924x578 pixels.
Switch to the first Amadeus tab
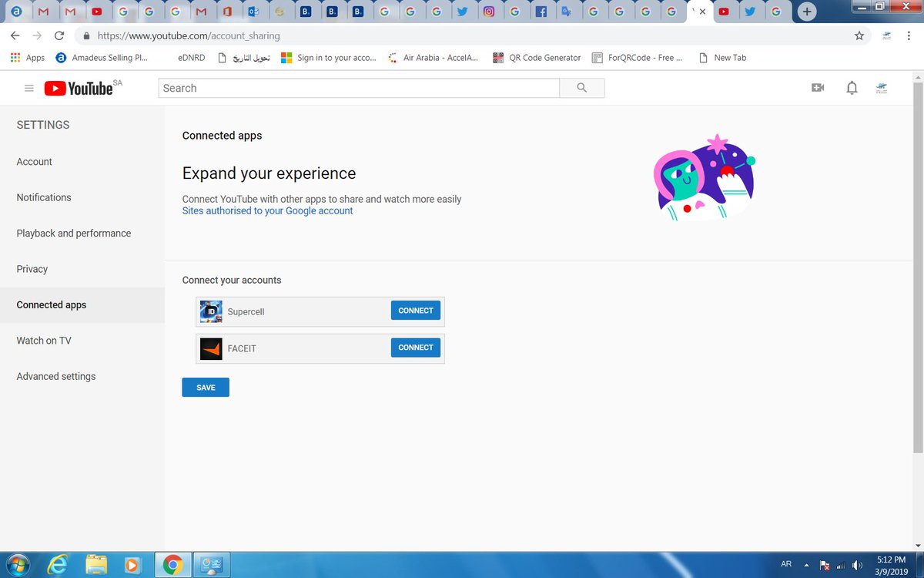click(17, 12)
